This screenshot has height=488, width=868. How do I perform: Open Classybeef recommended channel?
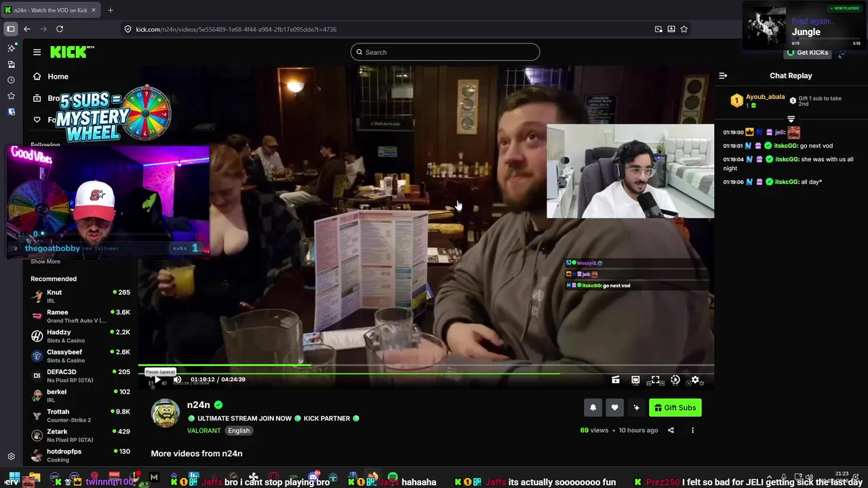pyautogui.click(x=81, y=356)
